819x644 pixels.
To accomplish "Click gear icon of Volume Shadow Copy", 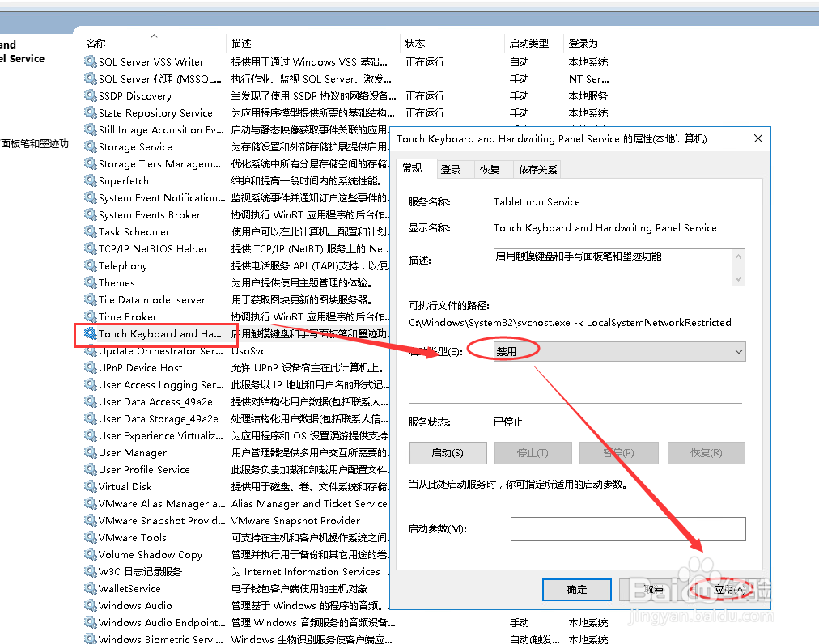I will pyautogui.click(x=91, y=554).
